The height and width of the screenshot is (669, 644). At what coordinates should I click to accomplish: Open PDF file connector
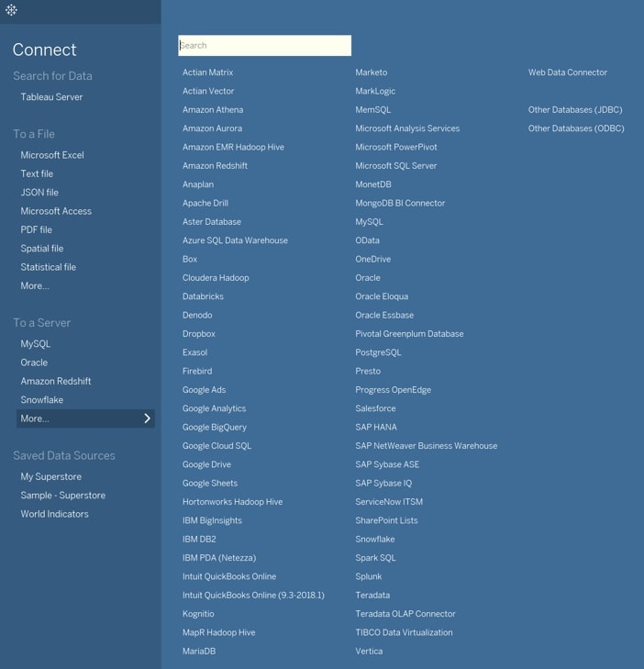(x=37, y=229)
